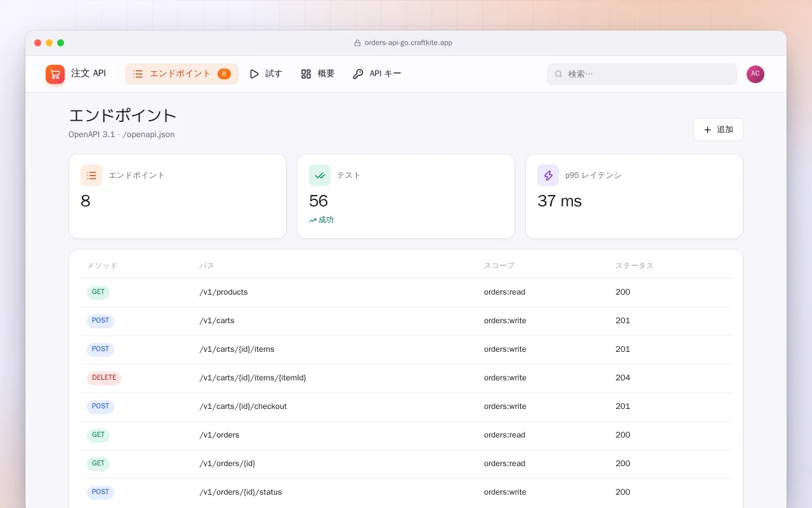Click the orange list icon on エンドポイント card

click(x=91, y=175)
